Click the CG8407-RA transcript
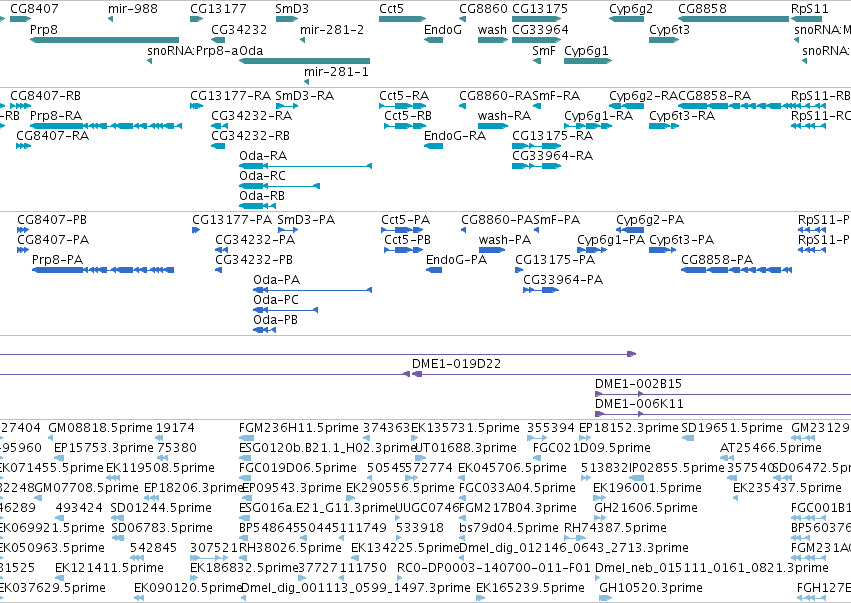The image size is (851, 603). tap(23, 145)
